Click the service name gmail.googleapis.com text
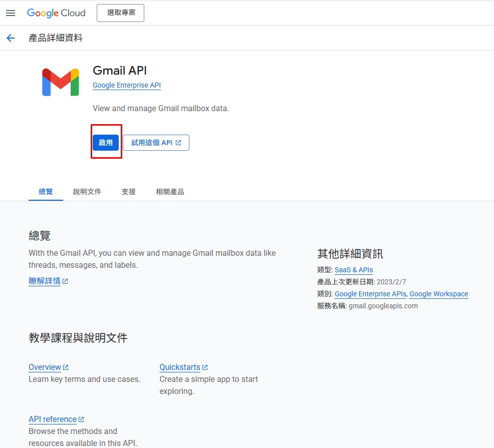Viewport: 494px width, 448px height. click(x=383, y=306)
